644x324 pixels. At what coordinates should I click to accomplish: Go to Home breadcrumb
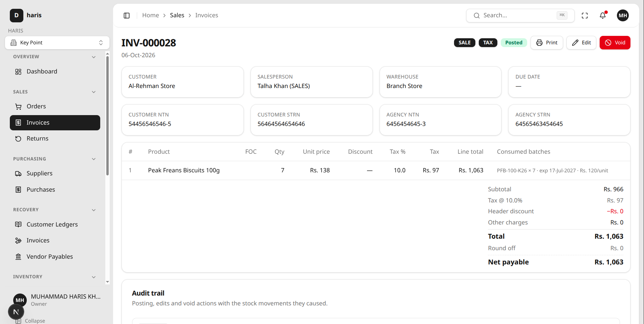150,15
